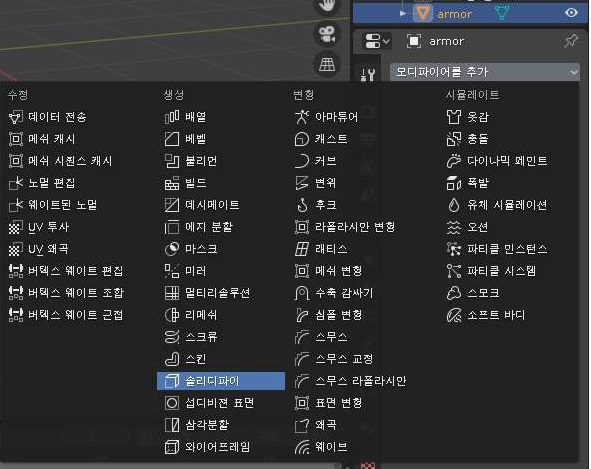The width and height of the screenshot is (591, 469).
Task: Click the 후크 hook icon
Action: click(302, 205)
